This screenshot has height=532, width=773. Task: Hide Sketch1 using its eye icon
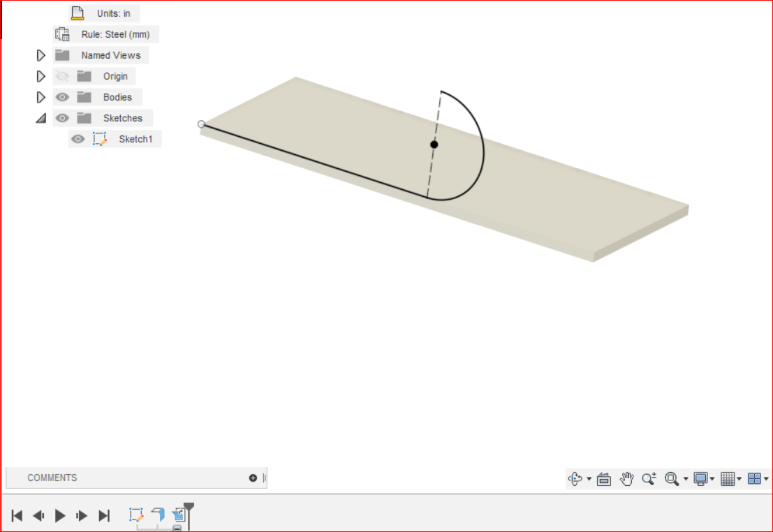(x=78, y=139)
